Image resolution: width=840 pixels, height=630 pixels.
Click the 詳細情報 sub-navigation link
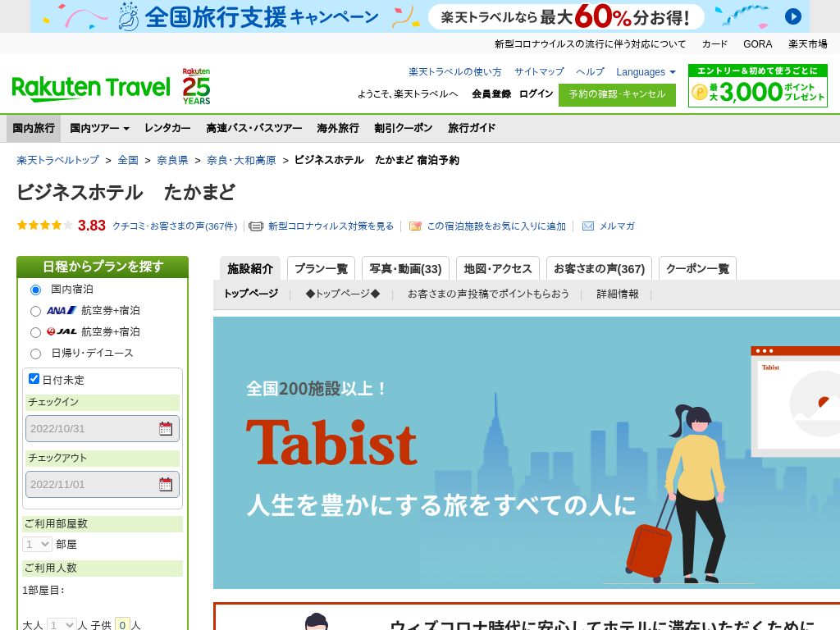(x=617, y=294)
